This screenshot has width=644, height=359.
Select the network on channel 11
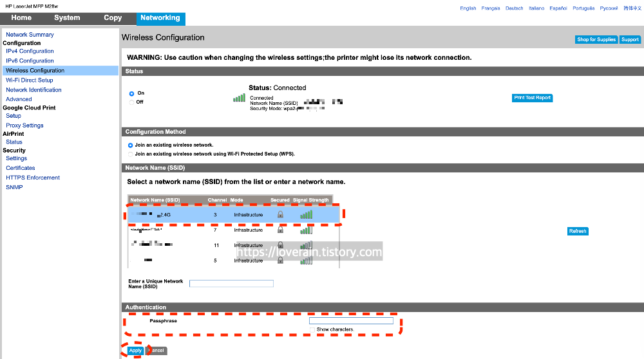[234, 245]
